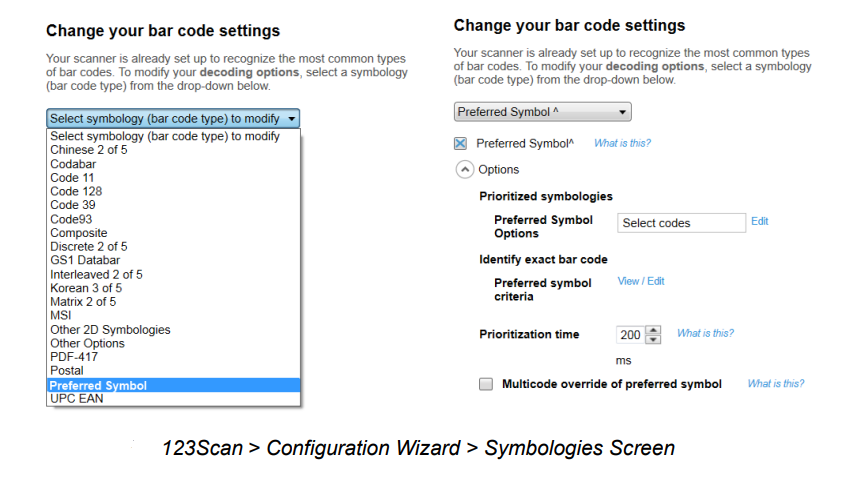This screenshot has width=844, height=482.
Task: Increase the Prioritization time value
Action: (x=654, y=330)
